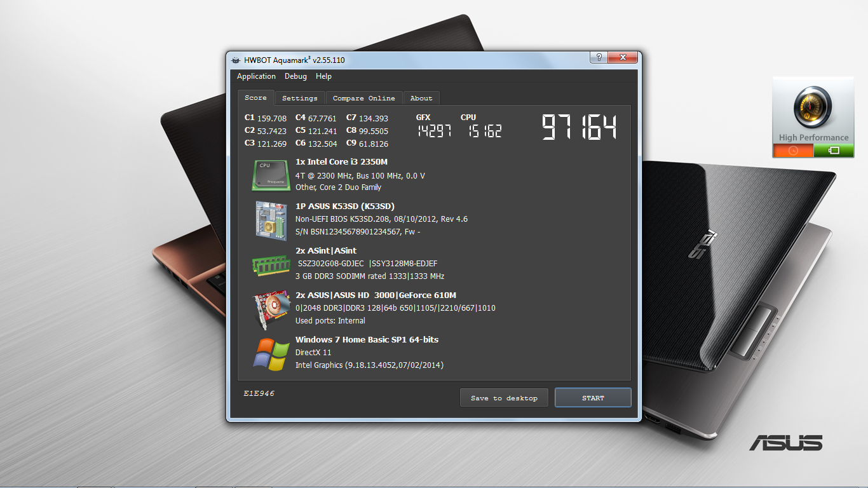Select the orange performance mode button
Viewport: 868px width, 488px height.
793,151
